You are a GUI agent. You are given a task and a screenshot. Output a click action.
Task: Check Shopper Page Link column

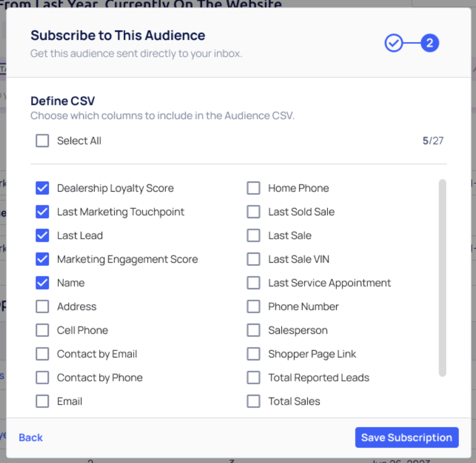coord(254,354)
